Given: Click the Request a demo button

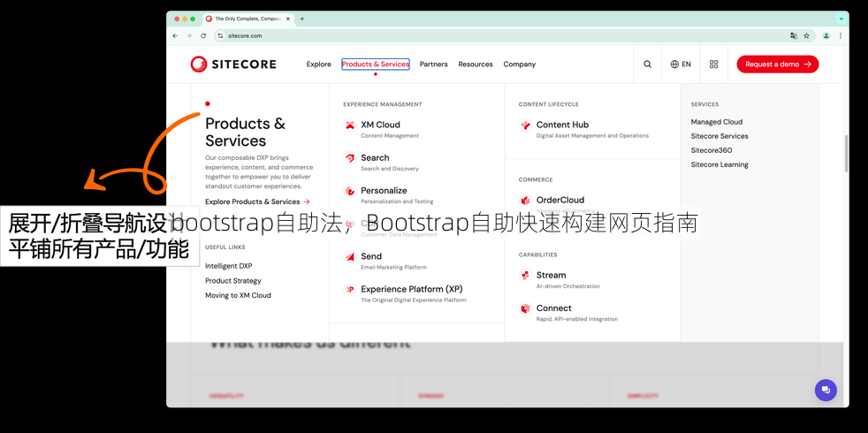Looking at the screenshot, I should pos(777,65).
